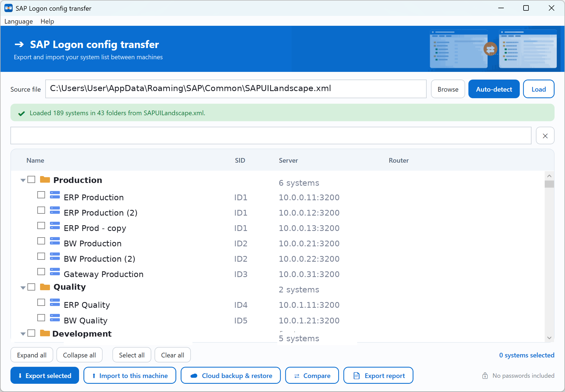Click the Source file path field
Screen dimensions: 565x392
click(x=236, y=89)
